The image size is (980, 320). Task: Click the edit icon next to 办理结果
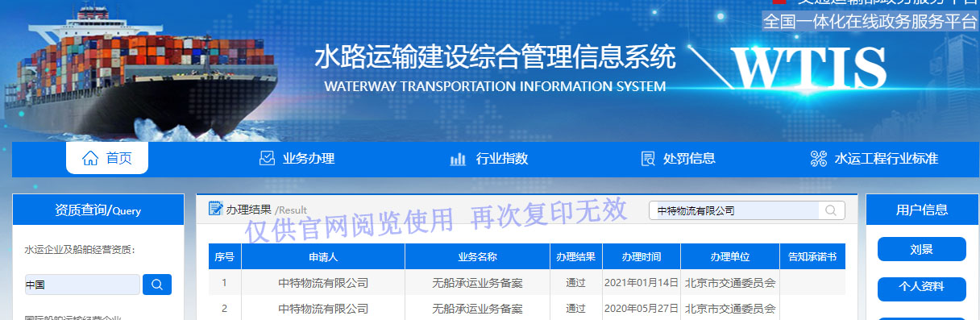coord(215,209)
